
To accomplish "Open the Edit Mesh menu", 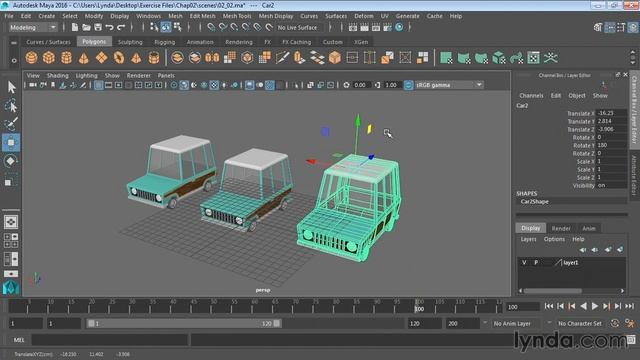I will (202, 16).
